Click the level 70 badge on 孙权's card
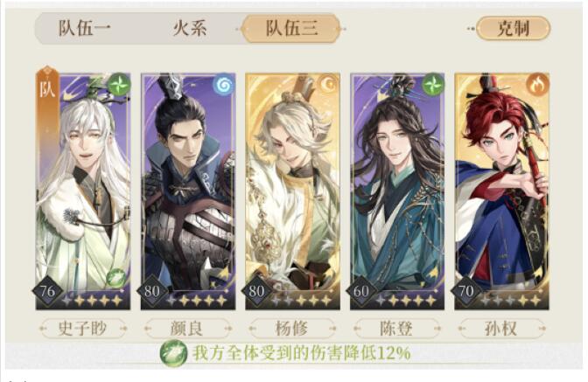 pos(465,291)
